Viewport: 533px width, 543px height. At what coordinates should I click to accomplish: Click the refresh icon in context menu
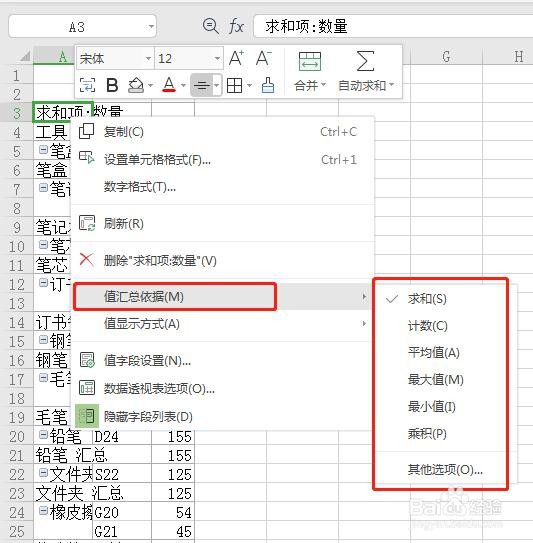[87, 223]
